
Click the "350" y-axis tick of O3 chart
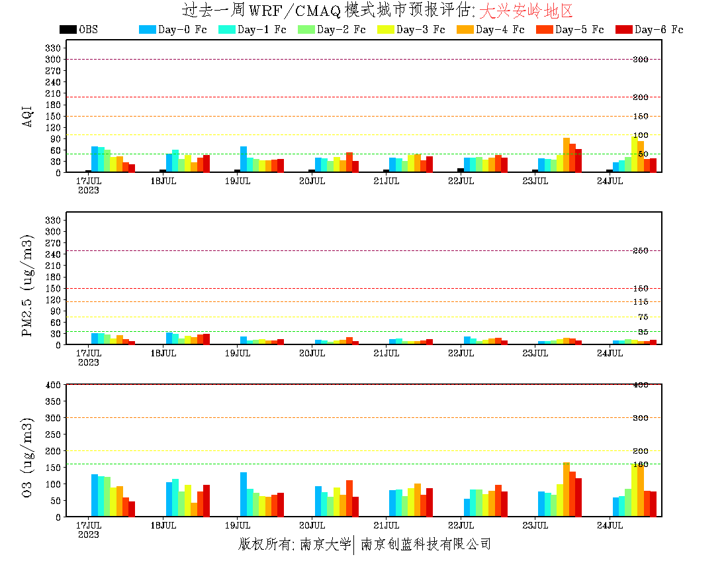pos(53,401)
